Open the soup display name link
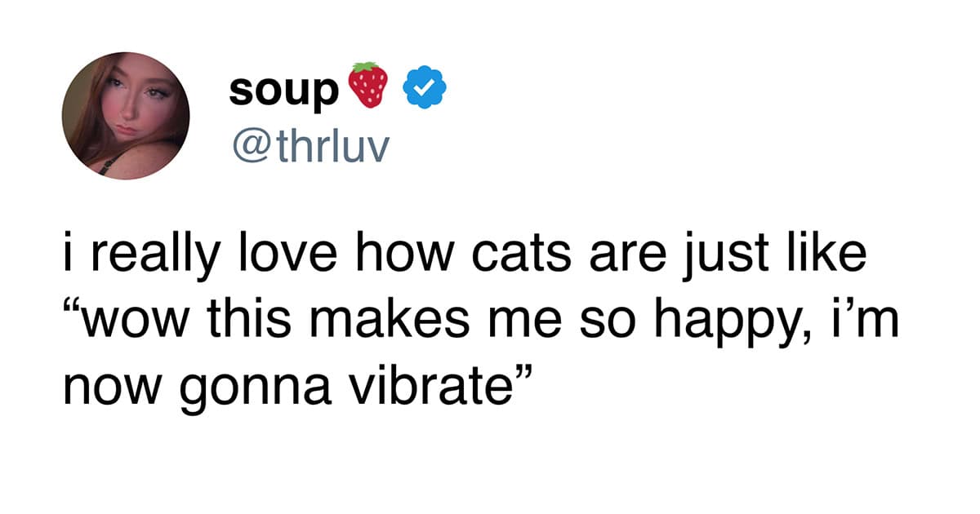Viewport: 980px width, 514px height. click(x=283, y=90)
